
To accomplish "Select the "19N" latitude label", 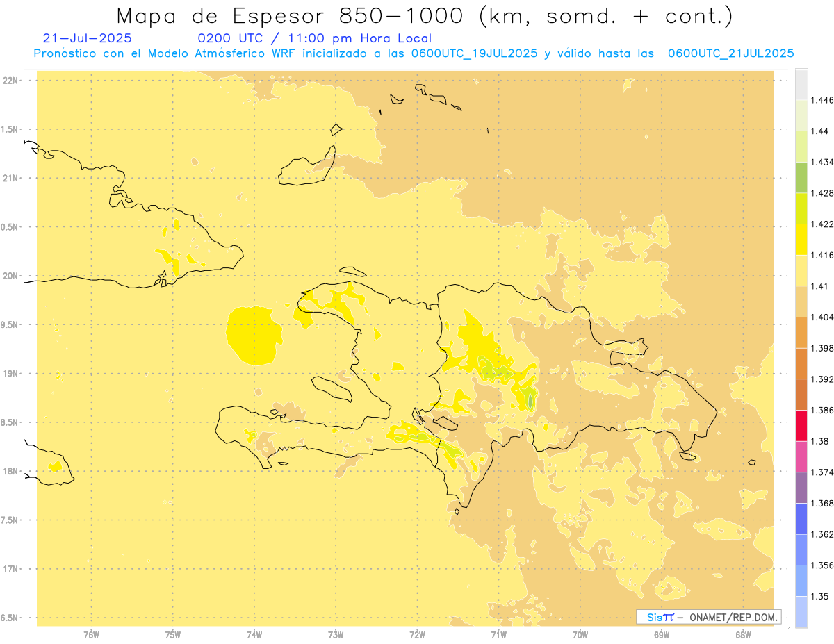I will (x=10, y=374).
